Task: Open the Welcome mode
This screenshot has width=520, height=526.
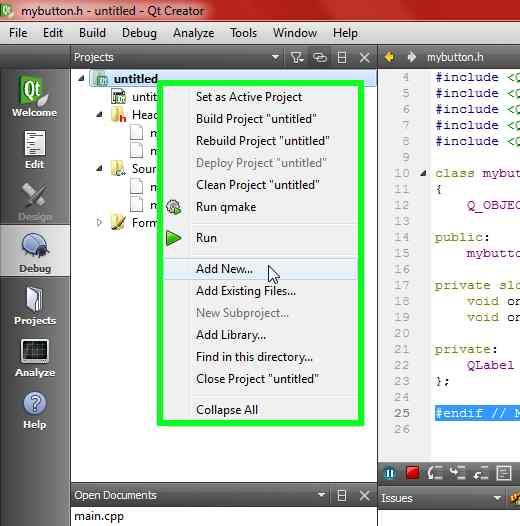Action: [x=35, y=96]
